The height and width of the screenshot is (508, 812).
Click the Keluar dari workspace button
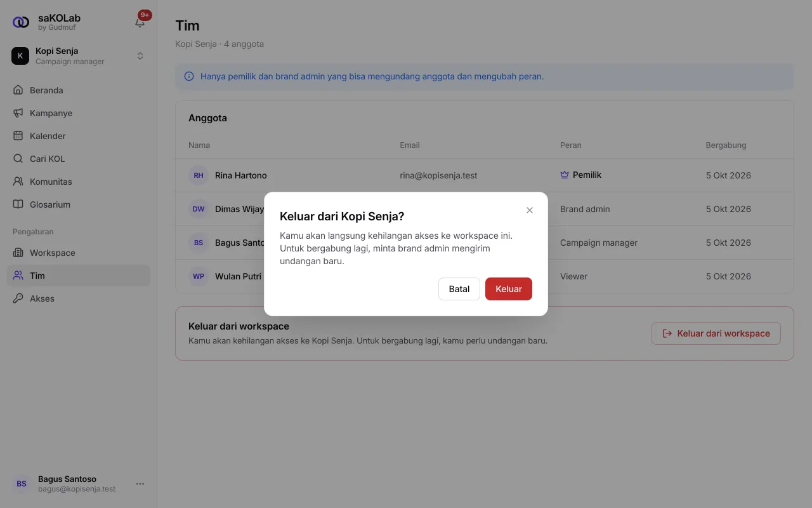[x=716, y=333]
